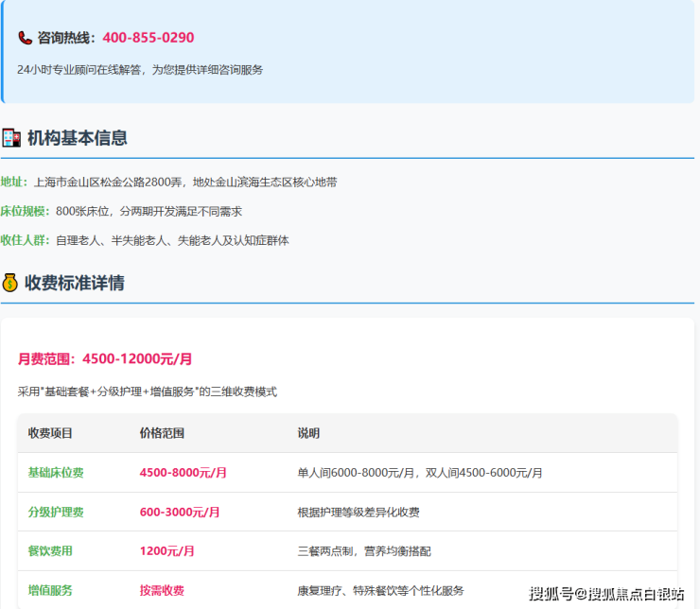Click the hotline number 400-855-0290

click(148, 38)
